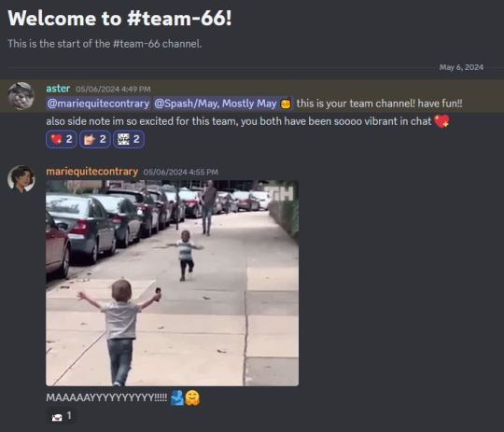This screenshot has width=504, height=432.
Task: Click the emoji in Spash/May mention
Action: tap(286, 104)
